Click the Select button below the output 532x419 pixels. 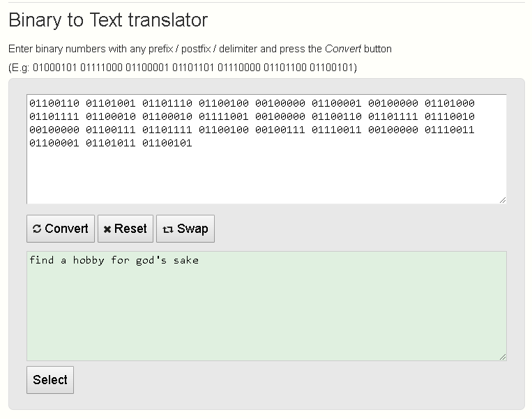50,380
